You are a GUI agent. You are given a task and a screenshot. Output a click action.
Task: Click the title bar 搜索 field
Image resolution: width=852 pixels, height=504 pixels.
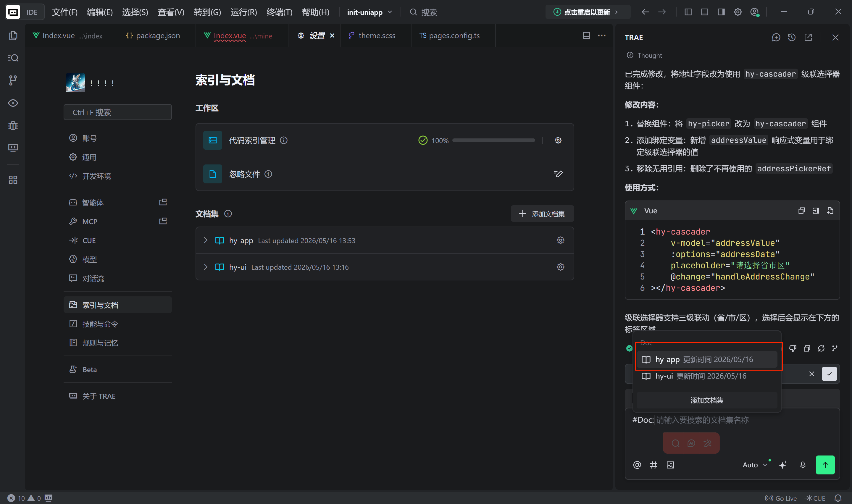(423, 12)
